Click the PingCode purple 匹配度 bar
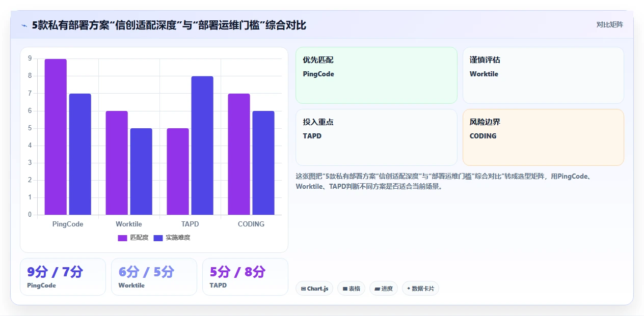This screenshot has height=316, width=644. (x=56, y=137)
